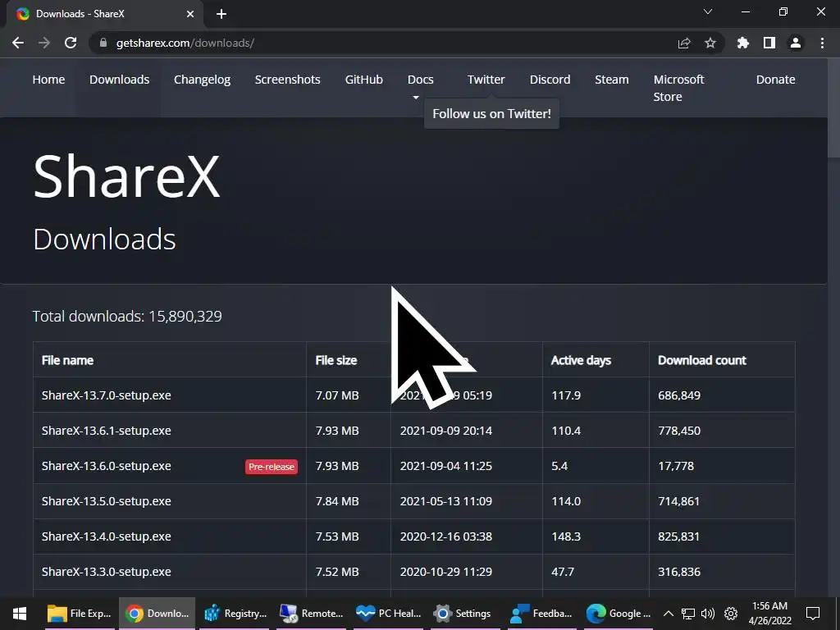Close the Downloads - ShareX tab

[x=190, y=14]
